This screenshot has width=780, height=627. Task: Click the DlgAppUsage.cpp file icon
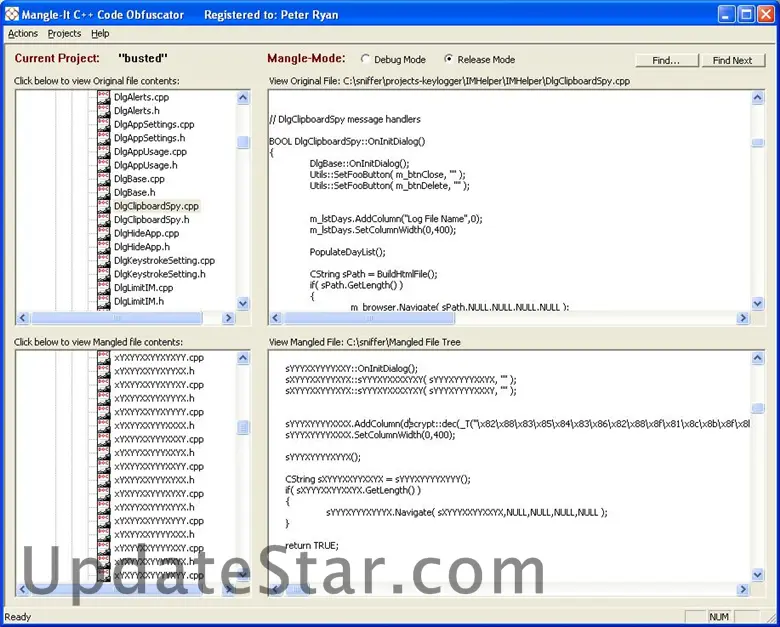coord(103,151)
